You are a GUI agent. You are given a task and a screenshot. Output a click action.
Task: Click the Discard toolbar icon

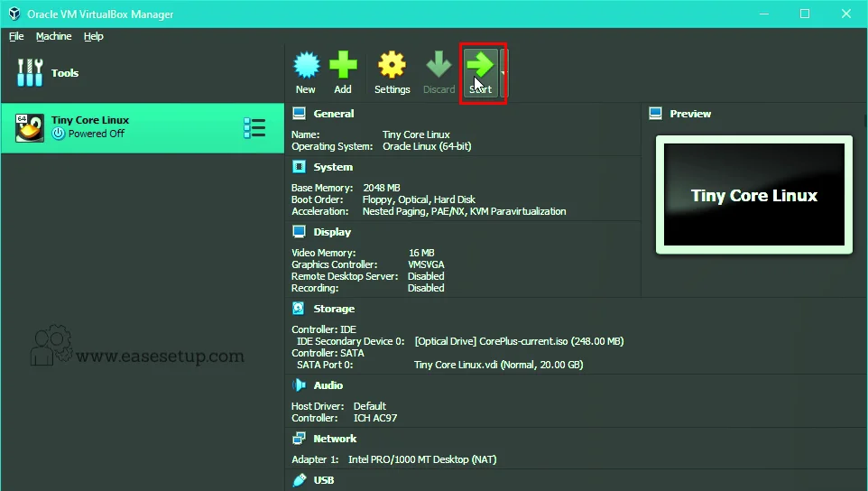coord(439,65)
